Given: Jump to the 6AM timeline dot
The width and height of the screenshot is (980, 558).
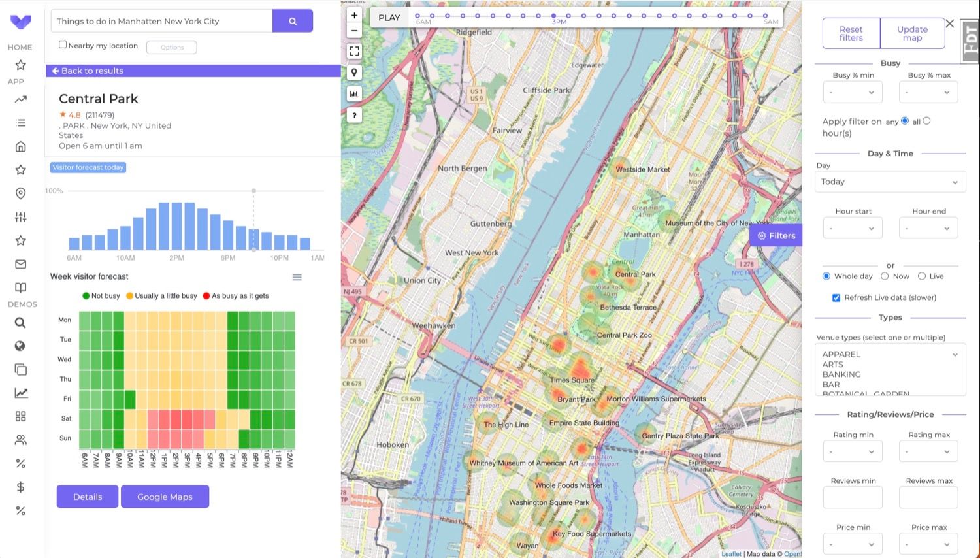Looking at the screenshot, I should pos(417,16).
